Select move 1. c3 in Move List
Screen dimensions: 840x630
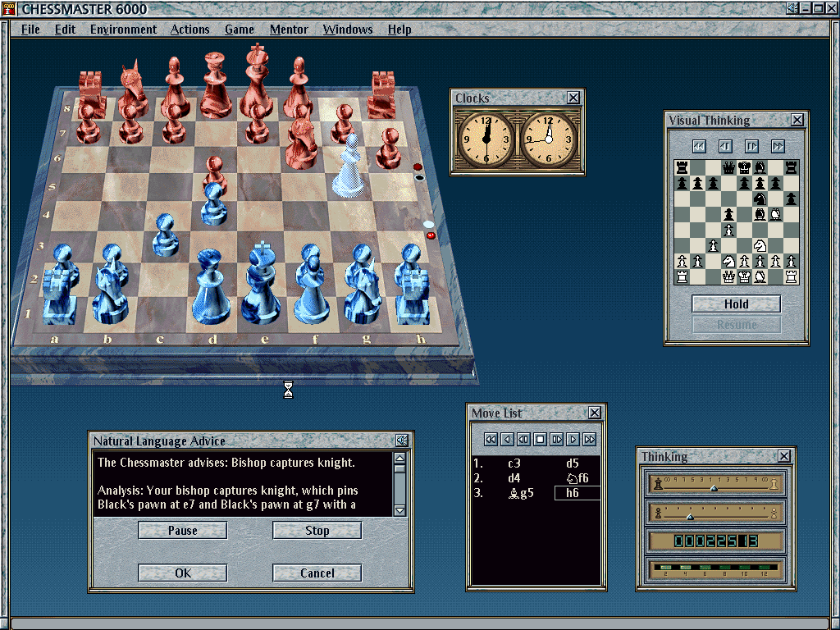tap(514, 463)
